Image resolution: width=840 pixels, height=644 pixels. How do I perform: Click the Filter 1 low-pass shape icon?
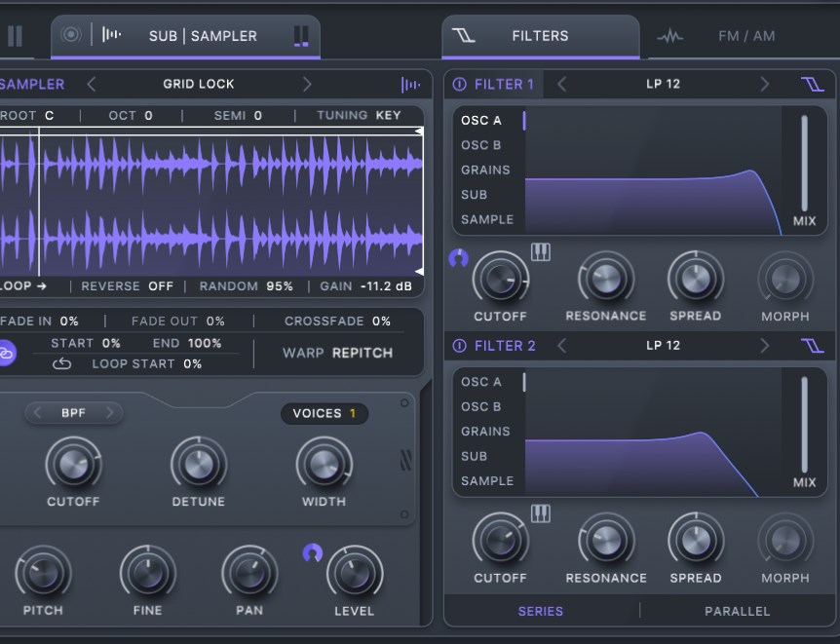[x=811, y=85]
